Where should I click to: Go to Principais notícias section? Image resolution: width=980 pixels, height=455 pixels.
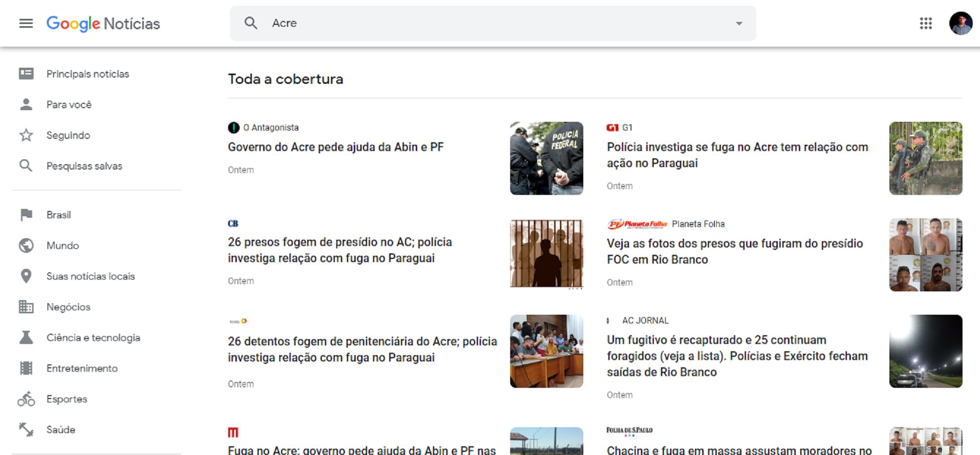coord(88,74)
